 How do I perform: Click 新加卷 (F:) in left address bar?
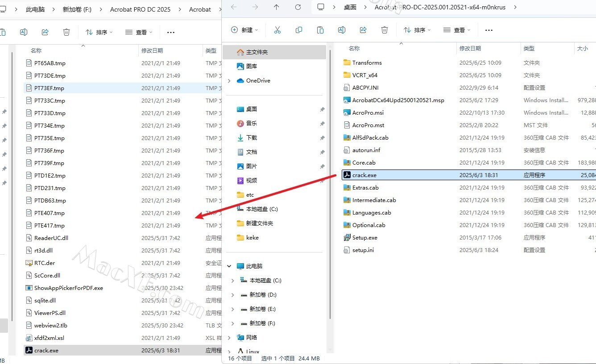(77, 9)
